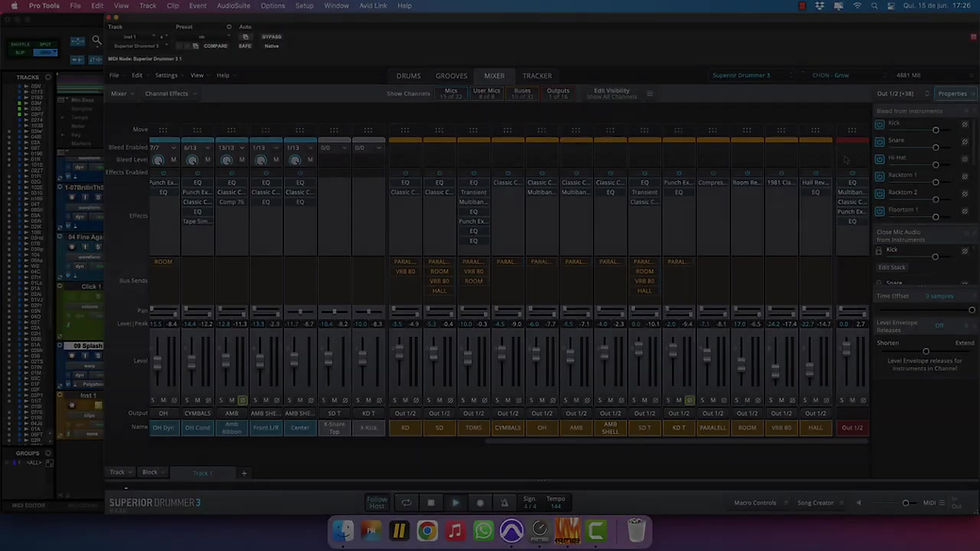Toggle the loop button in the transport bar
980x551 pixels.
point(406,502)
